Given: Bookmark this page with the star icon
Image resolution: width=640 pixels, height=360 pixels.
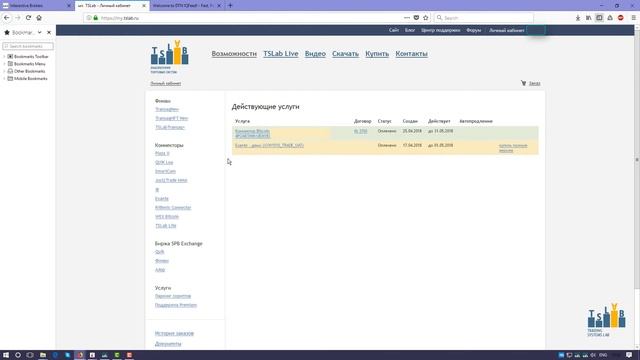Looking at the screenshot, I should click(426, 18).
